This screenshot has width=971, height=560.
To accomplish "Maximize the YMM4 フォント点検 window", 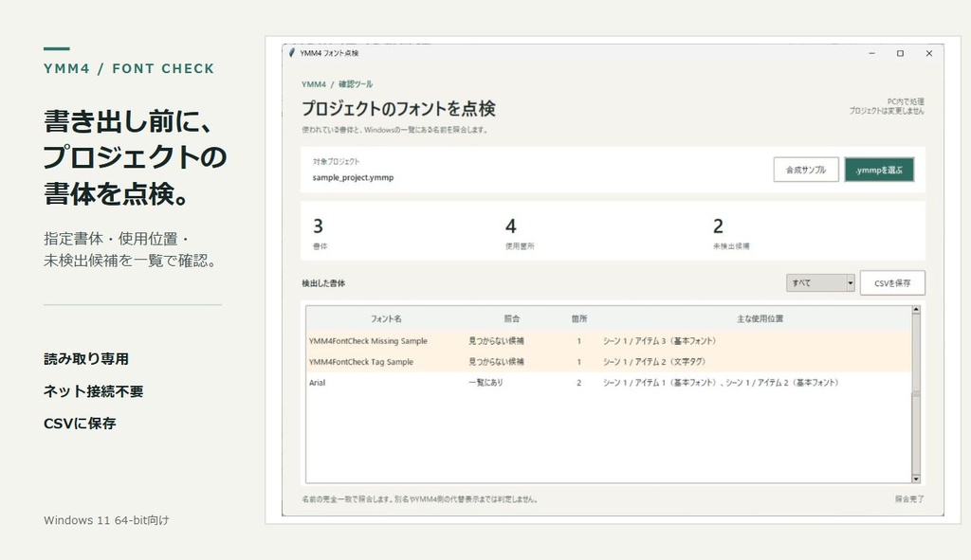I will 901,54.
